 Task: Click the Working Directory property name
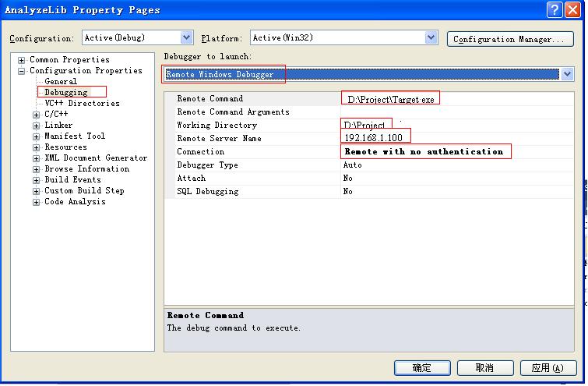pos(217,125)
